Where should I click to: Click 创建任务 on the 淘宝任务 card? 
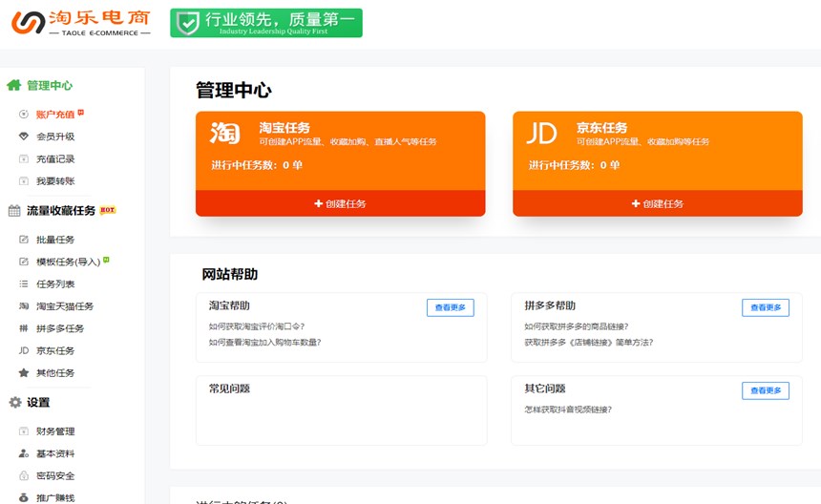pos(341,203)
